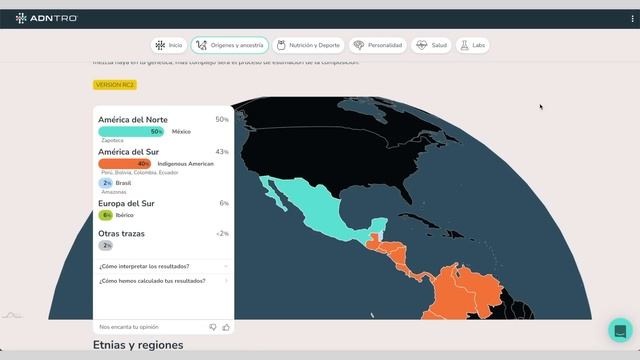
Task: Click chevron beside ¿Cómo interpretar los resultados?
Action: [226, 266]
